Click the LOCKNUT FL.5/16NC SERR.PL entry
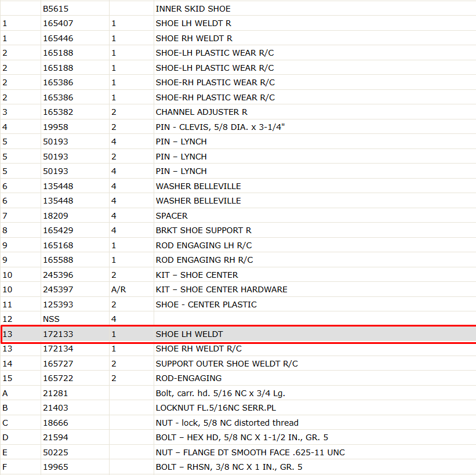476x475 pixels. coord(216,408)
